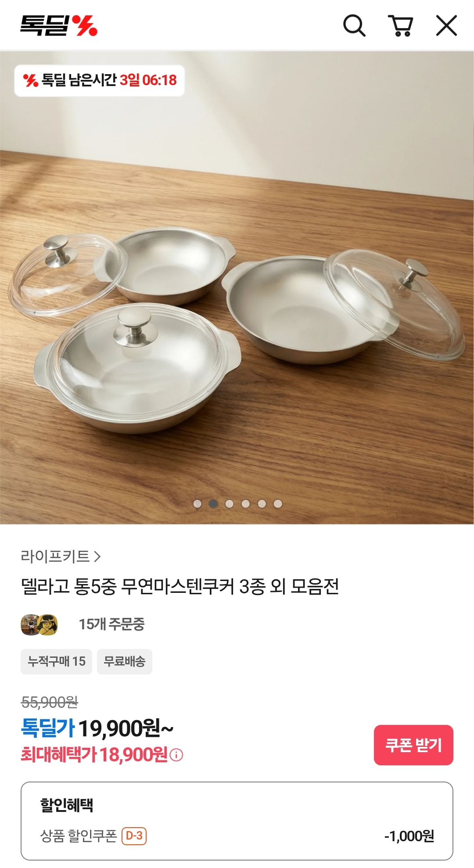The image size is (474, 868).
Task: Tap the chevron next to 라이프키트
Action: [97, 556]
